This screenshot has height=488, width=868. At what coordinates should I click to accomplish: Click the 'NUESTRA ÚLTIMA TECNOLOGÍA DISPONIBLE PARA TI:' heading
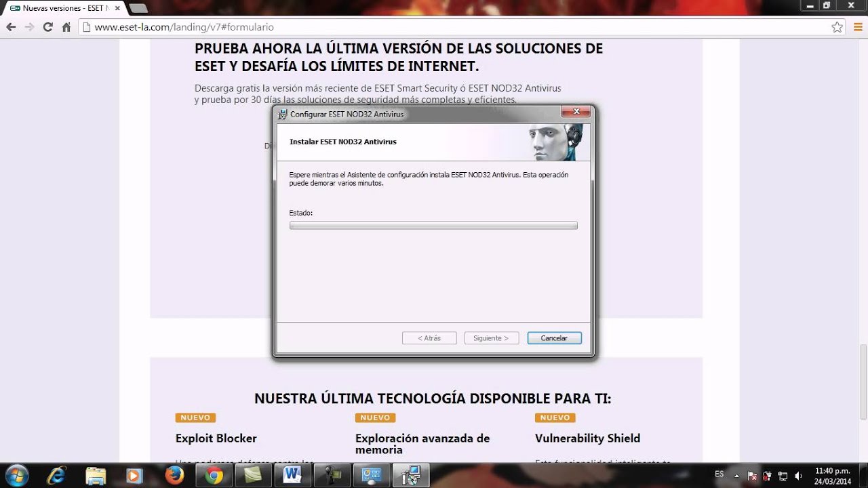(x=433, y=399)
